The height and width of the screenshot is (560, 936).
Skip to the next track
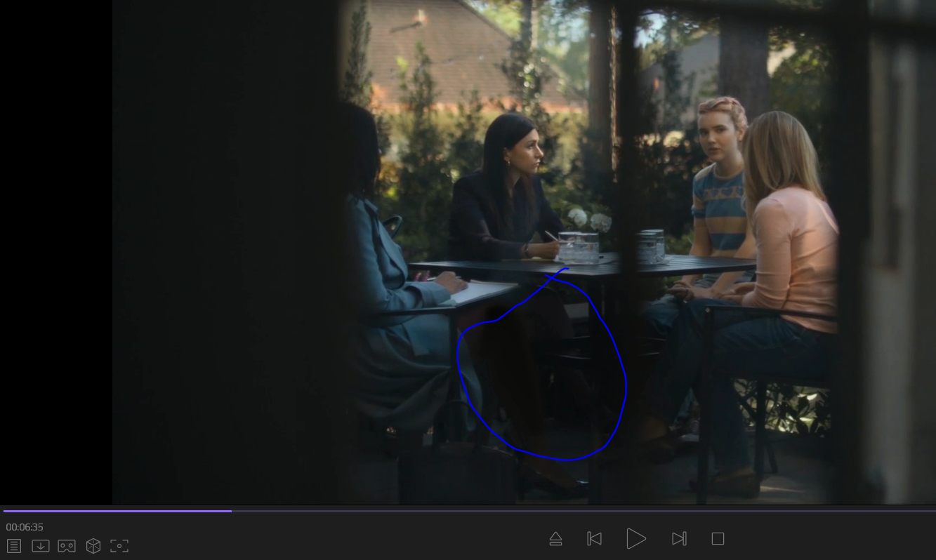coord(678,538)
